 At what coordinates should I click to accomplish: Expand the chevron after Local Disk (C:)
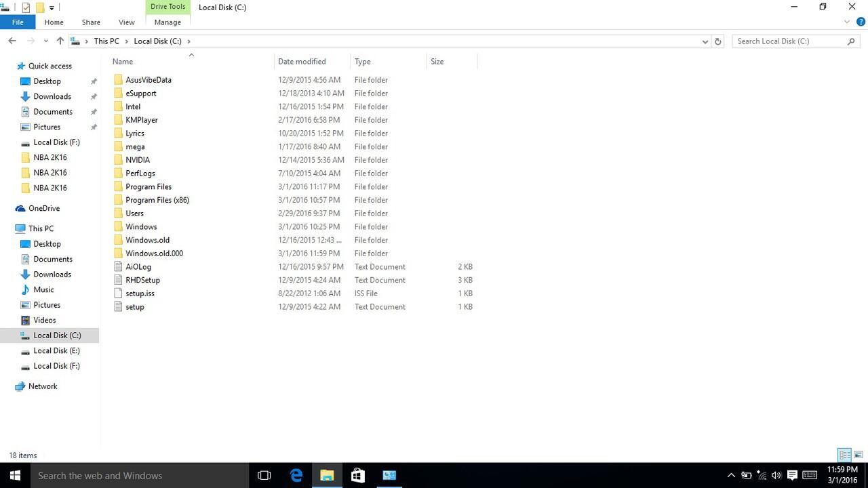pos(189,41)
